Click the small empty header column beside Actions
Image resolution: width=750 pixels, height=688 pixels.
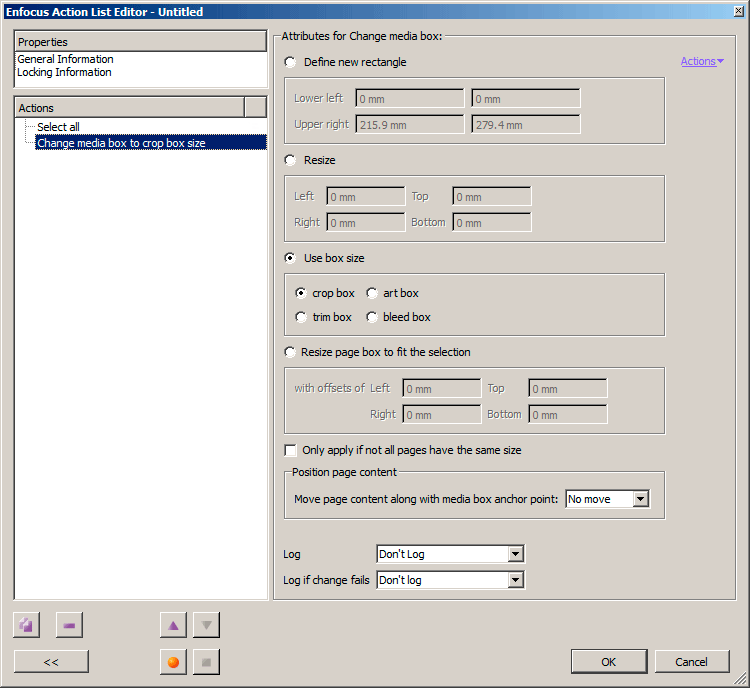(x=255, y=108)
